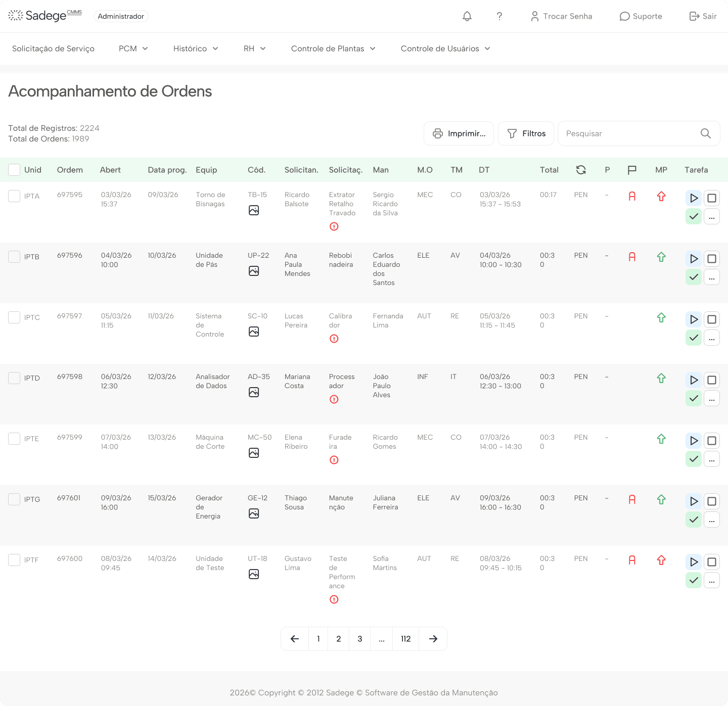Select Solicitação de Serviço in the navbar
Viewport: 728px width, 706px height.
(53, 49)
